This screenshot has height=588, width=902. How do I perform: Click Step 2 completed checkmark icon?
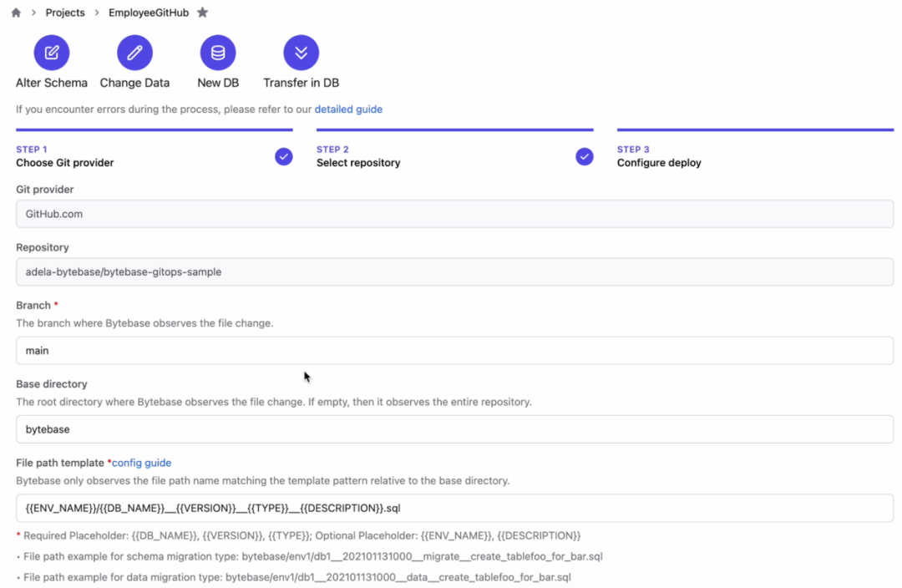(585, 156)
